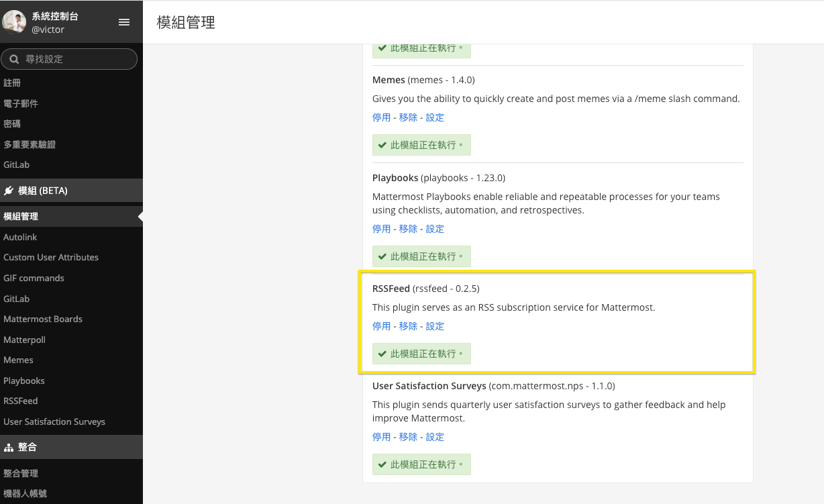Open RSSFeed settings in the sidebar

[21, 401]
